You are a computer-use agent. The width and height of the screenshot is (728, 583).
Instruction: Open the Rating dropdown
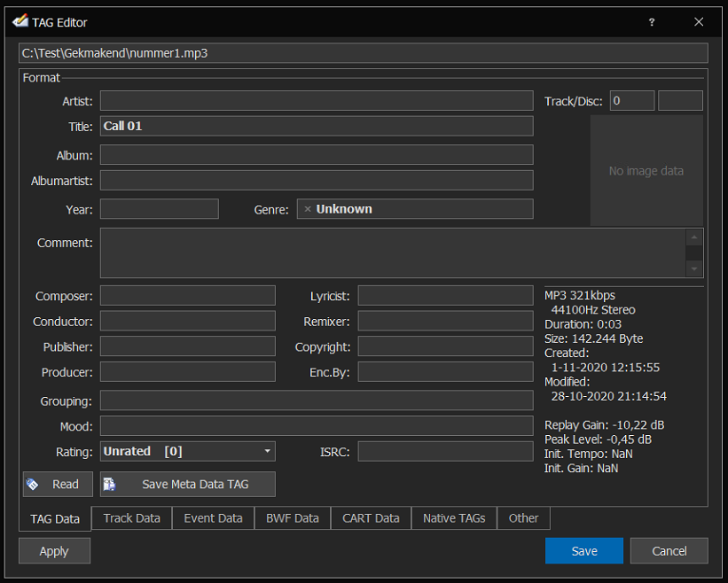pyautogui.click(x=187, y=451)
